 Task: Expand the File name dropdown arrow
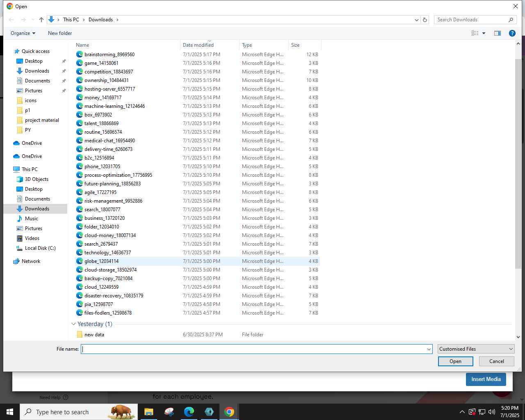429,349
